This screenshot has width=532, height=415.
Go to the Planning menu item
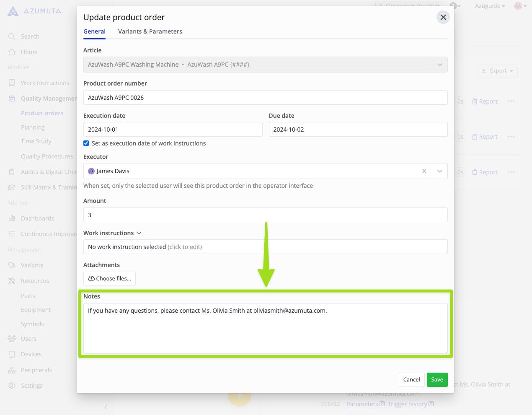(34, 127)
